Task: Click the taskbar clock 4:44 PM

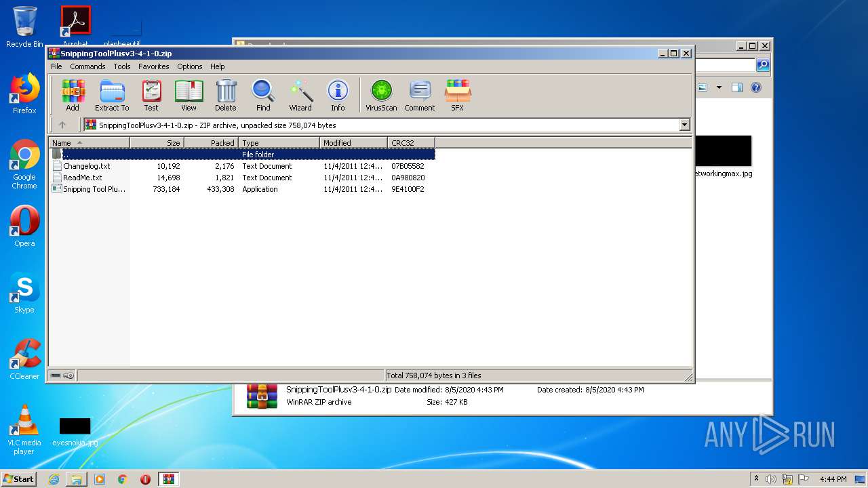Action: 833,479
